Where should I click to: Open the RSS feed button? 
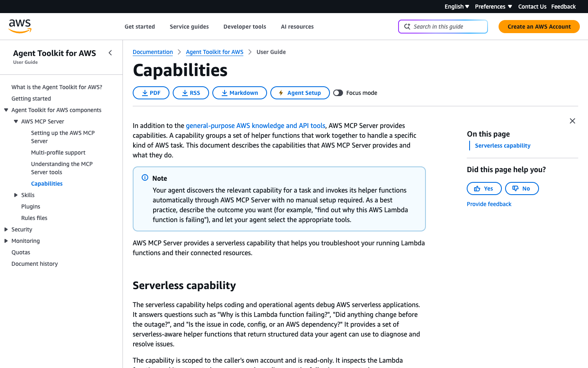coord(191,93)
